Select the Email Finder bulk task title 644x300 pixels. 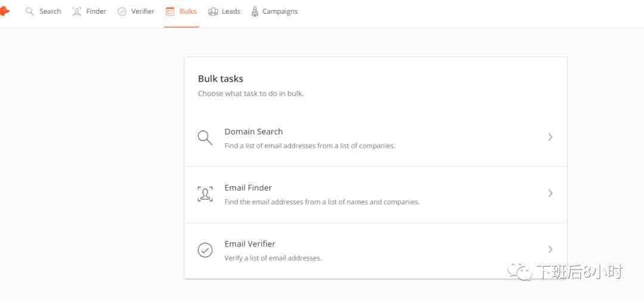click(x=248, y=187)
